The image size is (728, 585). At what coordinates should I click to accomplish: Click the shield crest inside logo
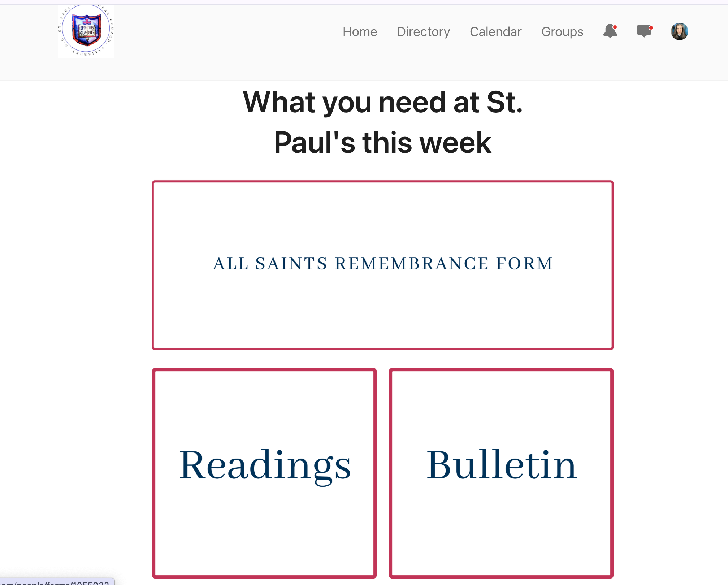click(87, 30)
